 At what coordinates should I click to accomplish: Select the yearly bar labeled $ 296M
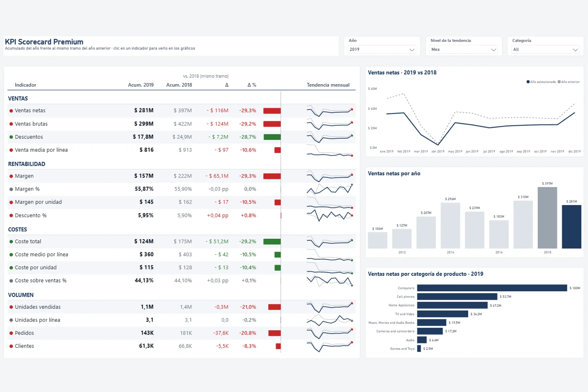pos(450,226)
